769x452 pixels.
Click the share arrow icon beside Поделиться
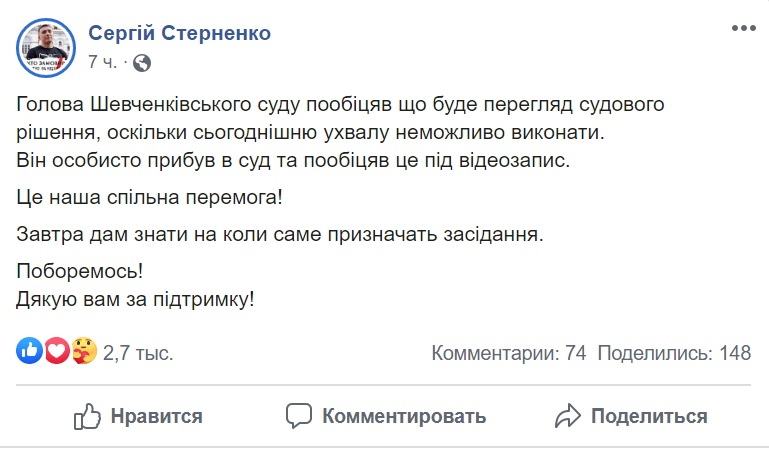(568, 416)
